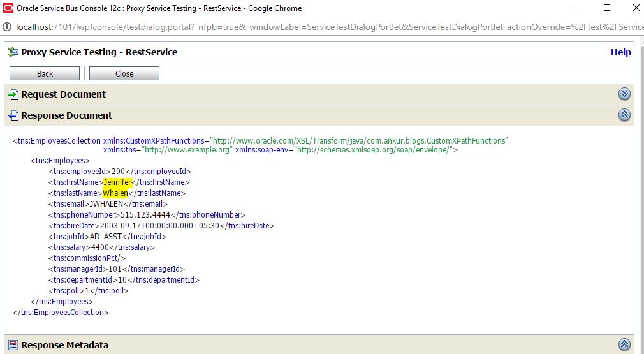
Task: Expand the Request Document section
Action: [624, 94]
